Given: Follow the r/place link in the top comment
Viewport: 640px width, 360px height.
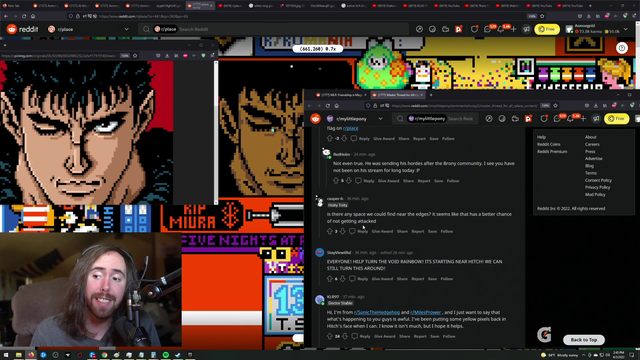Looking at the screenshot, I should tap(351, 128).
